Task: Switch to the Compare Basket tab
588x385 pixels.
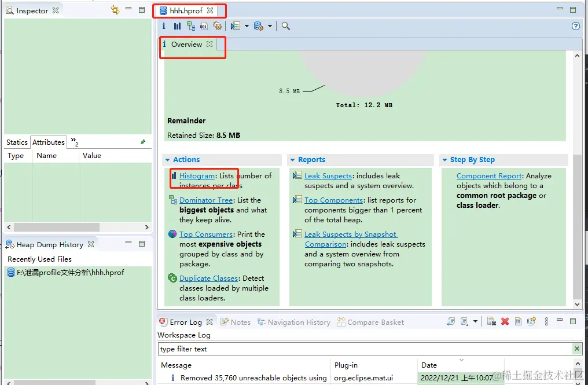Action: pyautogui.click(x=370, y=322)
